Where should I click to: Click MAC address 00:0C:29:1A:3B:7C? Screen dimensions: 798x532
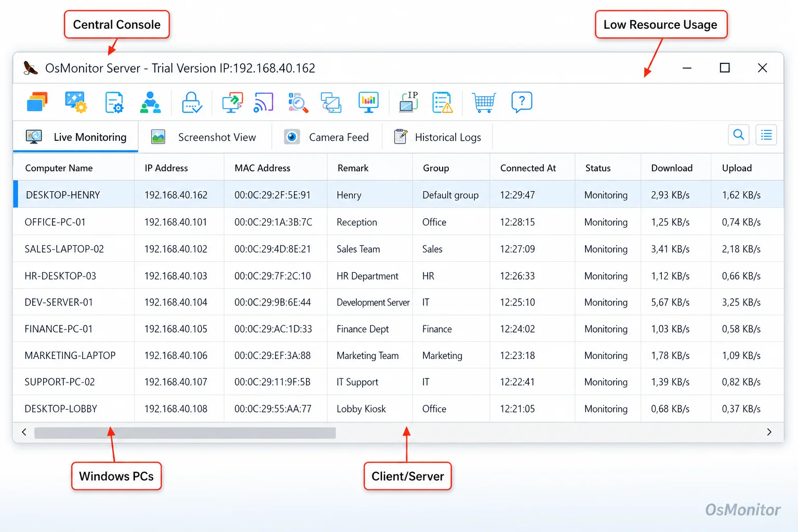coord(273,222)
